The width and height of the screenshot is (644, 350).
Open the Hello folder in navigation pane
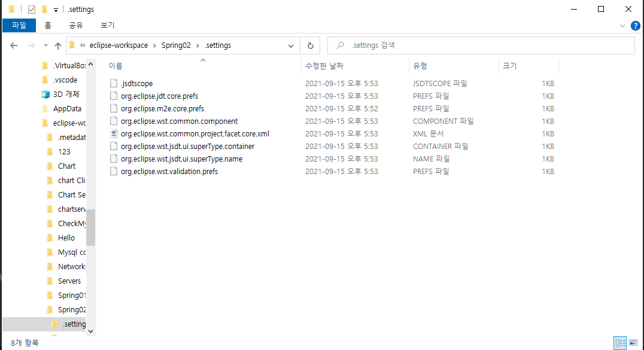click(66, 238)
